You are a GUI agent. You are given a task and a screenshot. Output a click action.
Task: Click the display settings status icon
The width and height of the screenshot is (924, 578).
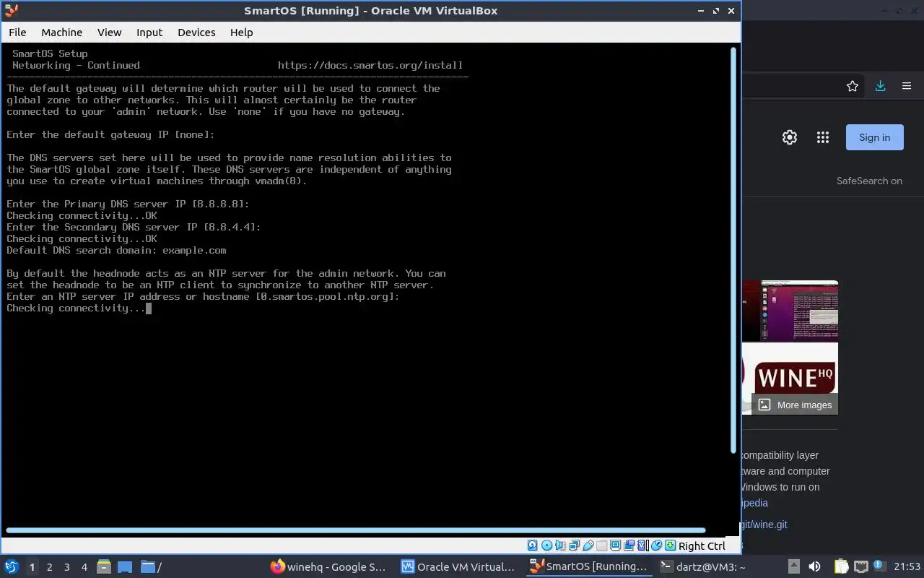click(x=615, y=545)
